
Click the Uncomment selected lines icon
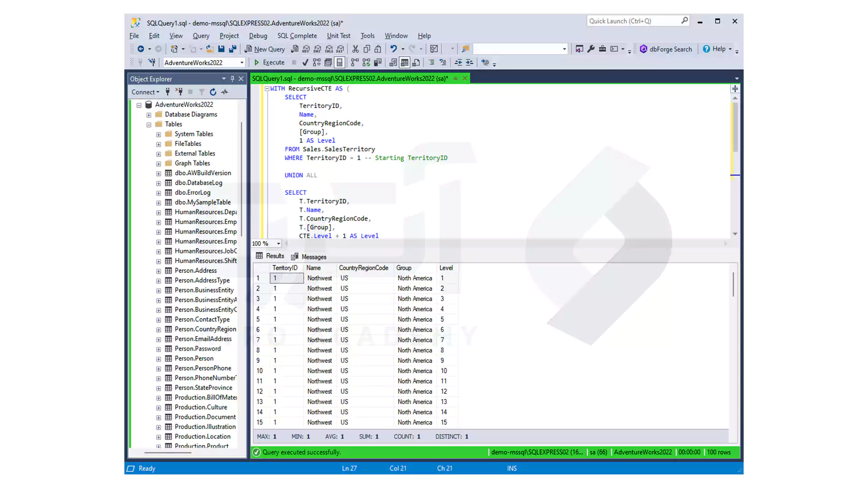point(443,62)
